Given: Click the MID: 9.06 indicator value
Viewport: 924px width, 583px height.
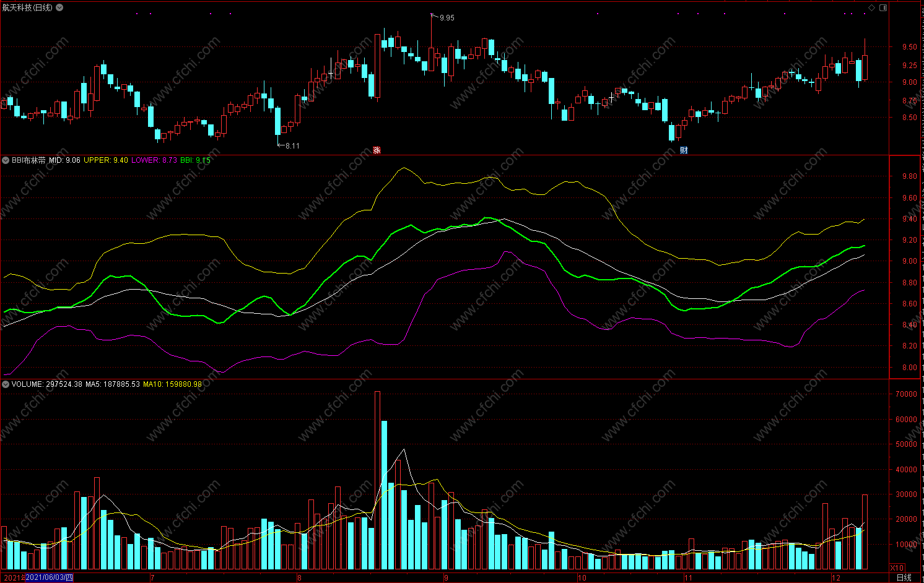Looking at the screenshot, I should [x=64, y=160].
